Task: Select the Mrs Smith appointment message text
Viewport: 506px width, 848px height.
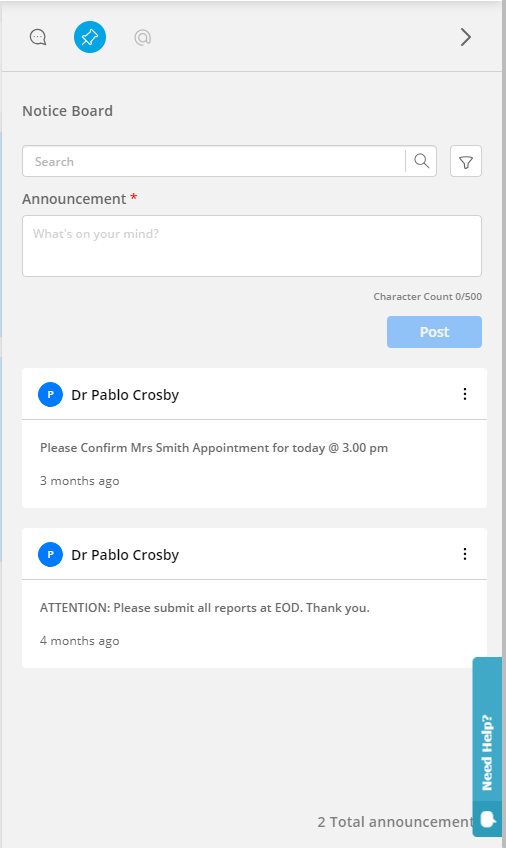Action: click(x=214, y=448)
